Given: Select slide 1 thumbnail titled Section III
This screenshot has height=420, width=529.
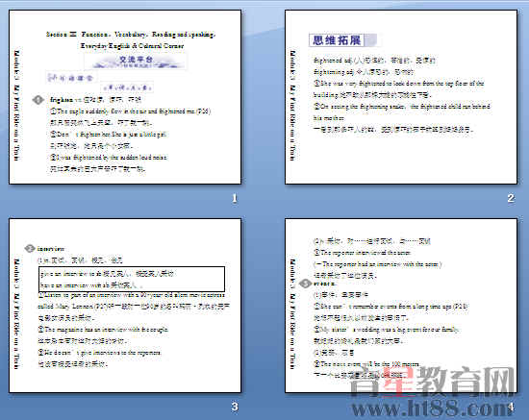Looking at the screenshot, I should pyautogui.click(x=125, y=97).
